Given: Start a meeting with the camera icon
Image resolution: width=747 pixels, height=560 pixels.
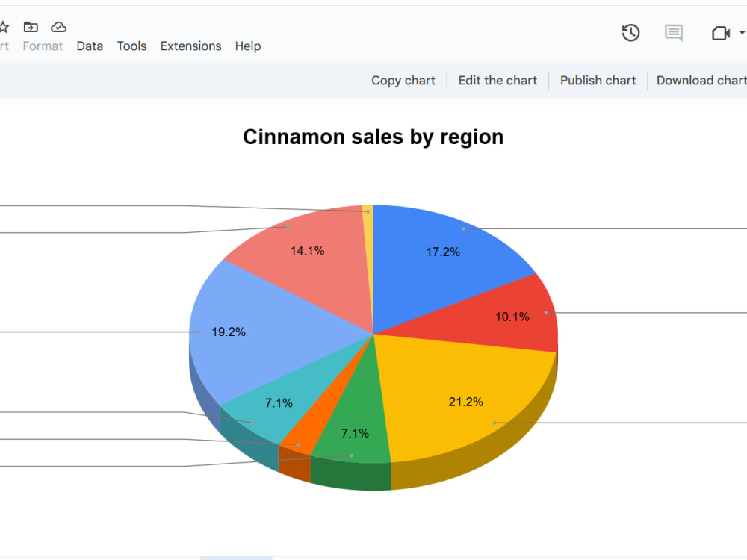Looking at the screenshot, I should pos(721,34).
